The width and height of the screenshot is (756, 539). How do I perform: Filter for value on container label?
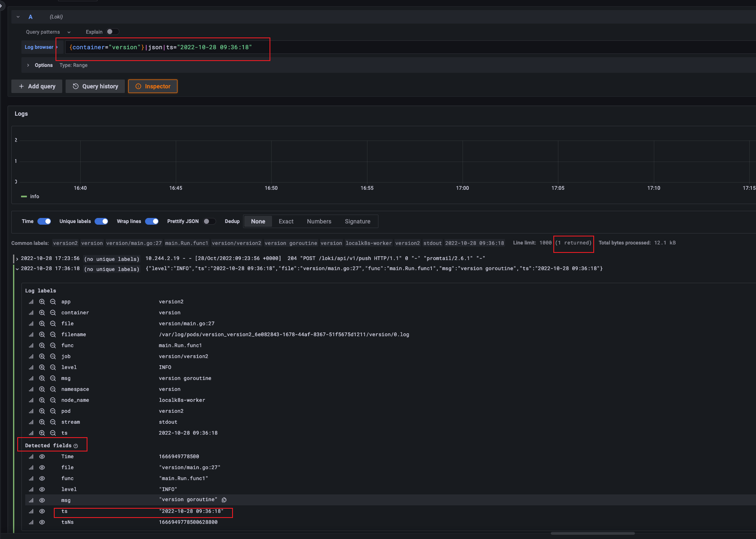(x=42, y=313)
